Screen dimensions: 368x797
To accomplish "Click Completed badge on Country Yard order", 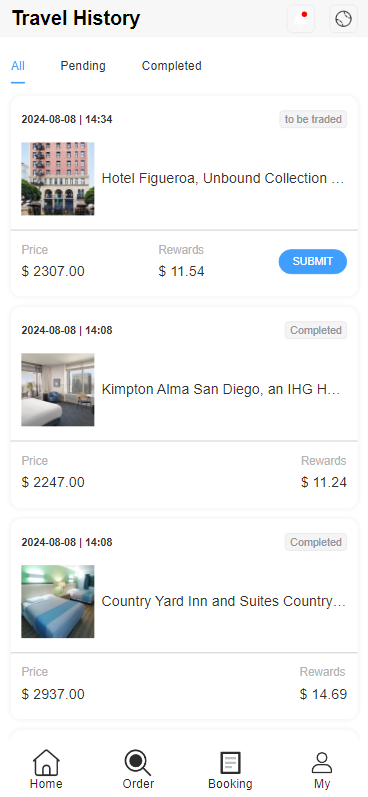I will pyautogui.click(x=316, y=542).
